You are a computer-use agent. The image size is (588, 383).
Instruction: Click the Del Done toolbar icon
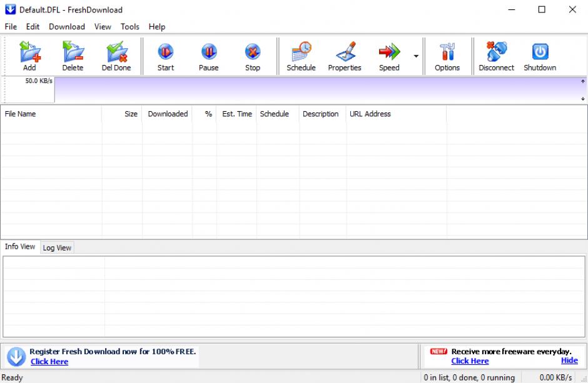click(116, 52)
